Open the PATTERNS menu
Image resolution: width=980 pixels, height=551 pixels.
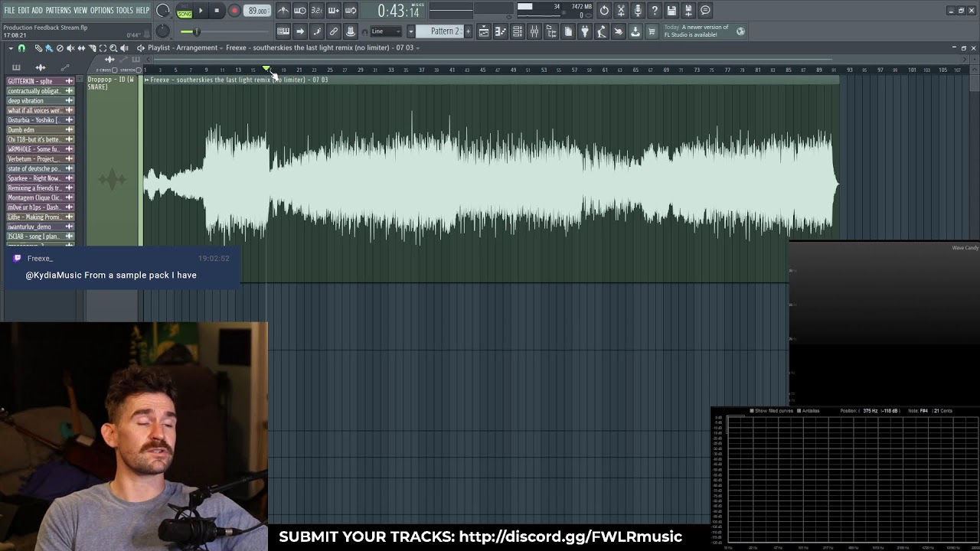[58, 11]
